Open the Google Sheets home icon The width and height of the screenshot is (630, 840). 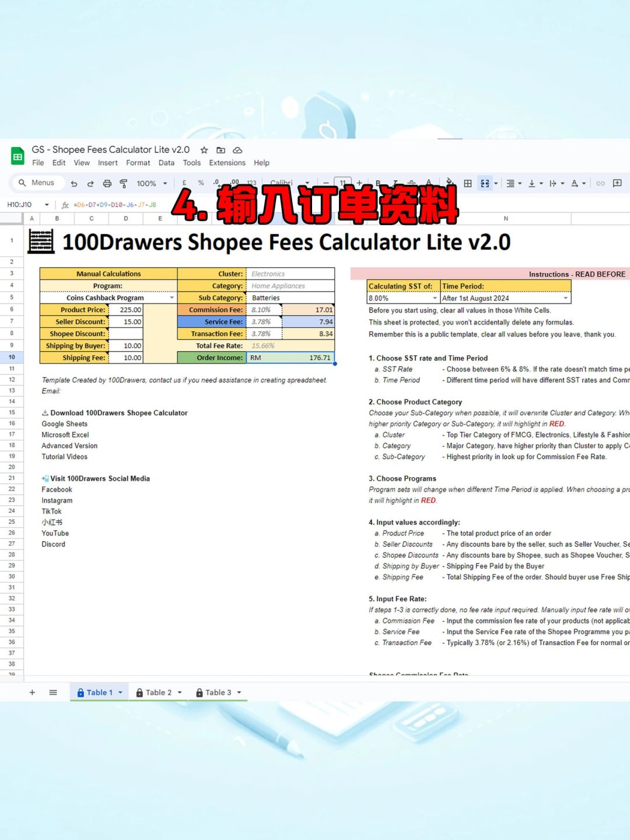click(17, 156)
